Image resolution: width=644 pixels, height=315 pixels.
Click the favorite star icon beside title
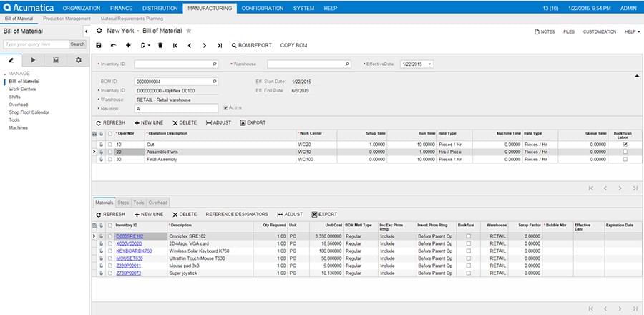[188, 31]
